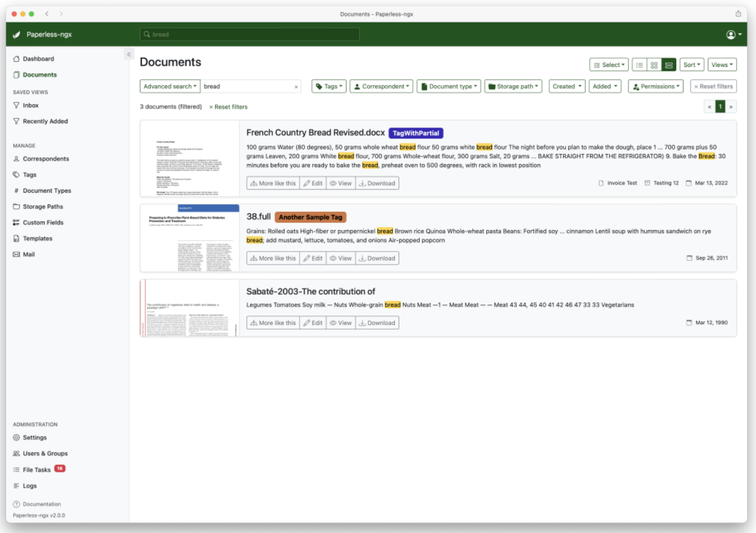Open the Permissions filter dropdown
The image size is (756, 533).
(x=656, y=86)
